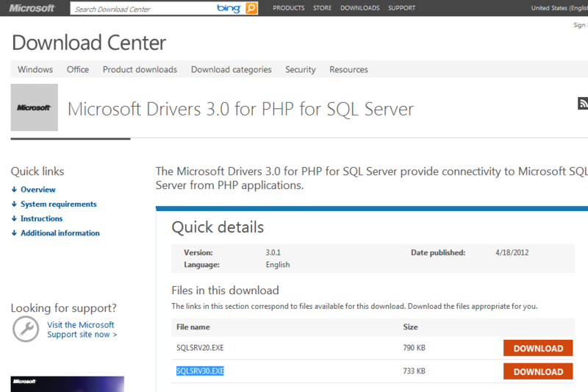588x392 pixels.
Task: Click the Bing logo in search box
Action: point(229,8)
